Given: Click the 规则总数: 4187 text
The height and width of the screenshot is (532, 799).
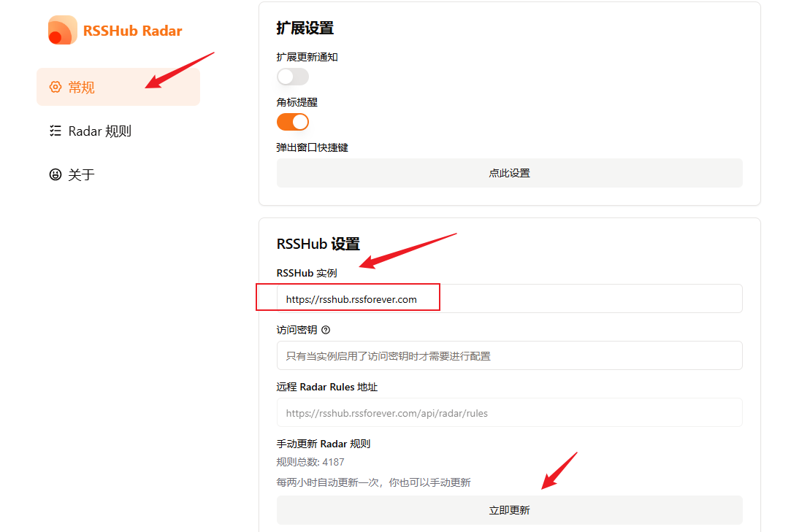Looking at the screenshot, I should coord(310,462).
